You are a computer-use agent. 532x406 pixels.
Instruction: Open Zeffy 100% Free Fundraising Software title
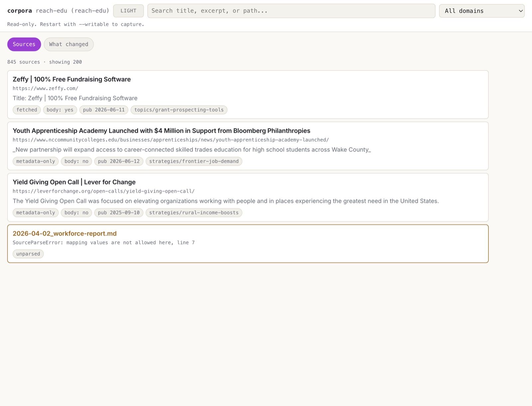pos(72,79)
